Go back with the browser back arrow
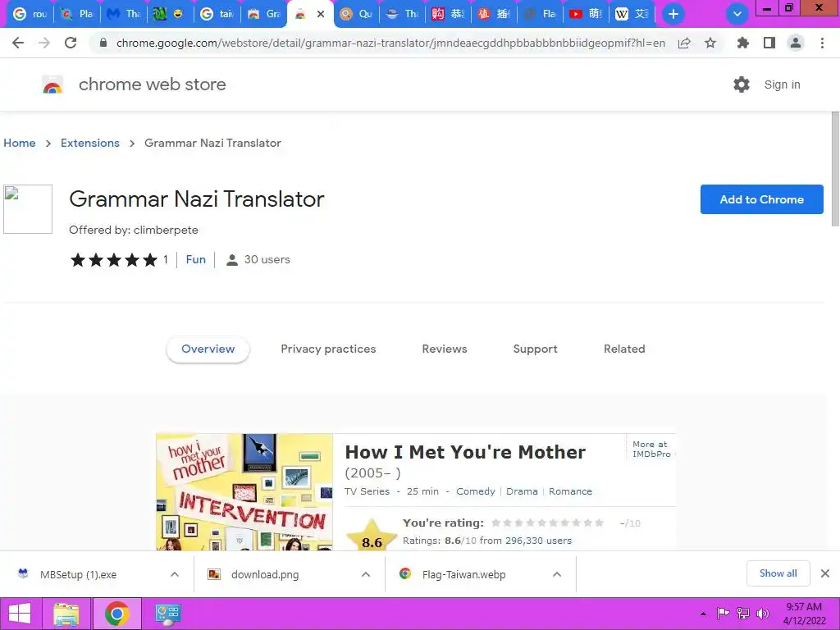 [18, 43]
